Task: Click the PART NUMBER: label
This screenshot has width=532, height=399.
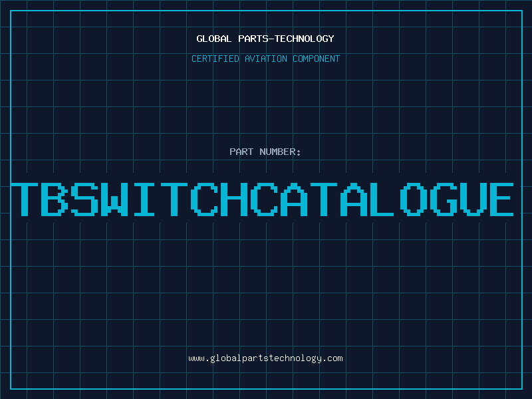Action: pos(265,152)
